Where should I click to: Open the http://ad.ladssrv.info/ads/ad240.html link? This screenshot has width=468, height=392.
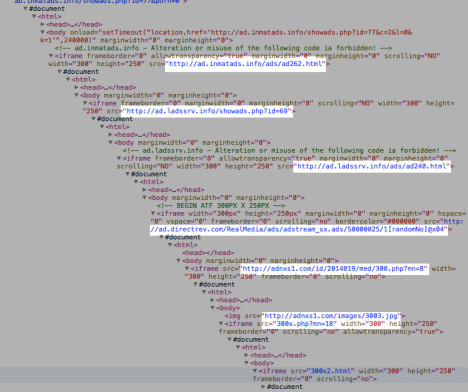click(x=372, y=166)
